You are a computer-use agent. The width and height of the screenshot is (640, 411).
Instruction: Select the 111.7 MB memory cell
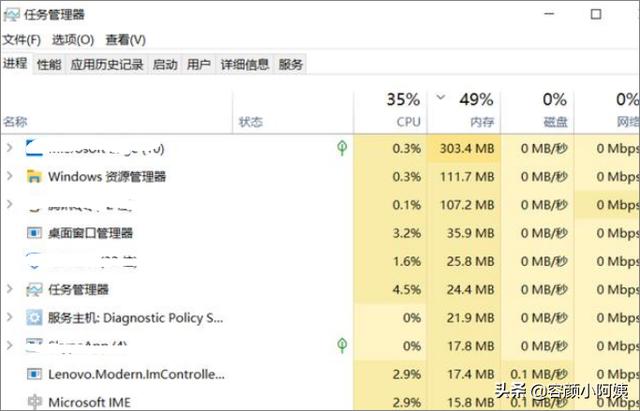(x=467, y=177)
